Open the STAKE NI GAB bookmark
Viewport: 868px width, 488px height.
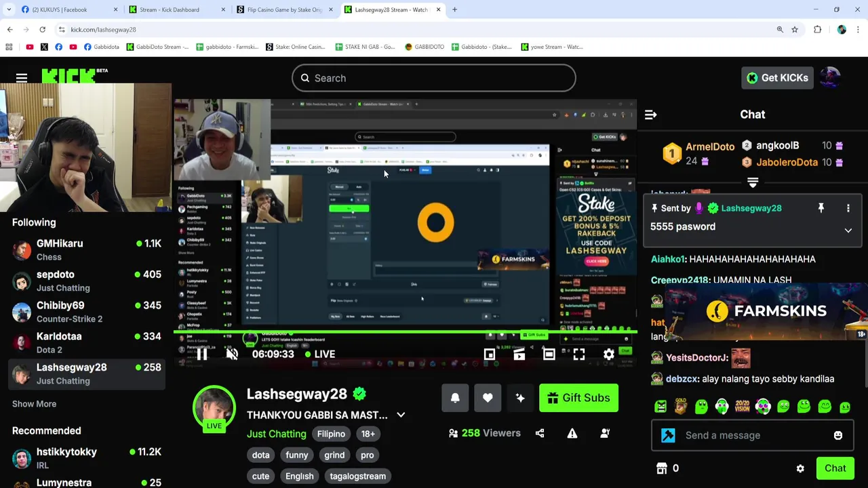(365, 47)
